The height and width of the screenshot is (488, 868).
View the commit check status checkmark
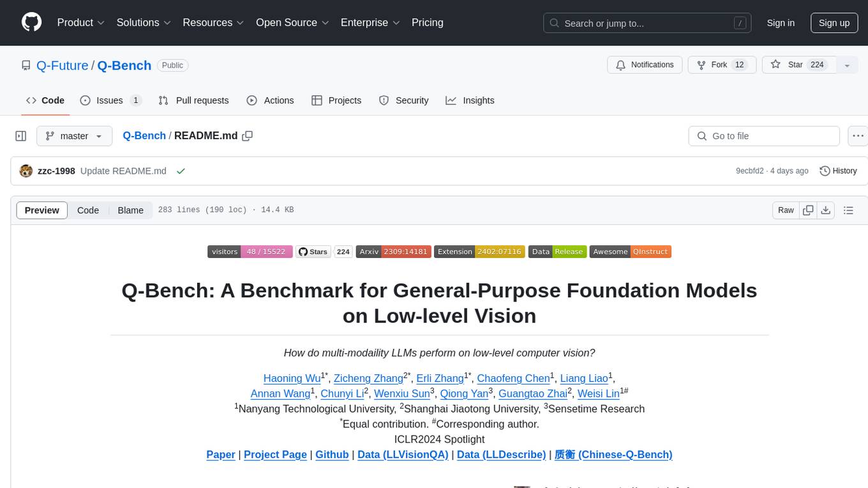pos(181,171)
